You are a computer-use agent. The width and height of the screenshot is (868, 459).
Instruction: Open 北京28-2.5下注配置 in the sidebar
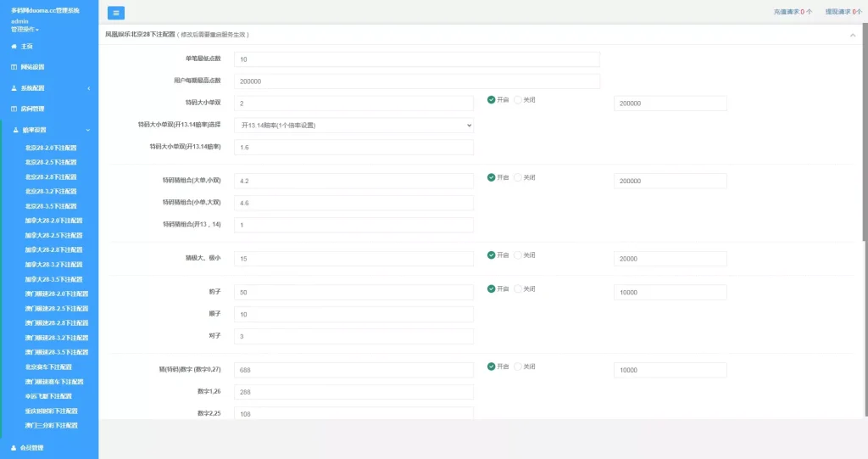(x=51, y=162)
